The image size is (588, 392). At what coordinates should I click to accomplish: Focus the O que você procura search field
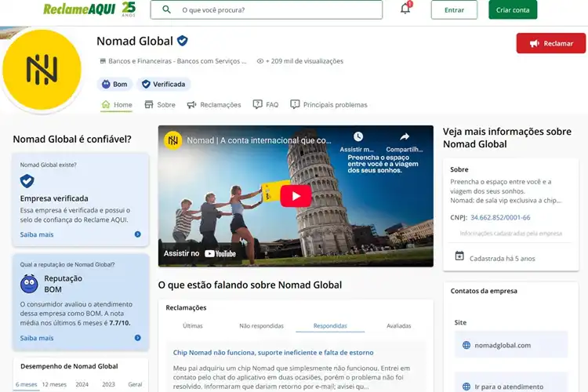[267, 9]
